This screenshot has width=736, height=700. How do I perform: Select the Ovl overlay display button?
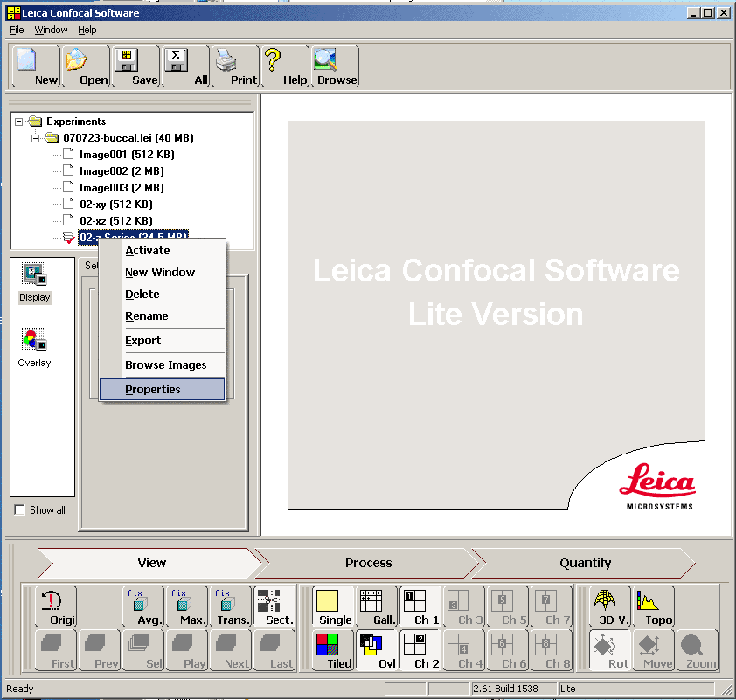click(x=377, y=650)
